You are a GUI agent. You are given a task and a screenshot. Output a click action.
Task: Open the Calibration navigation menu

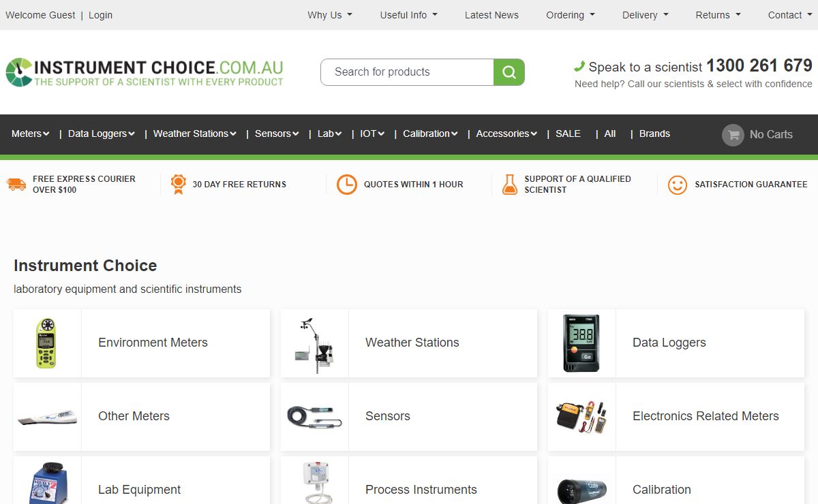pyautogui.click(x=431, y=134)
